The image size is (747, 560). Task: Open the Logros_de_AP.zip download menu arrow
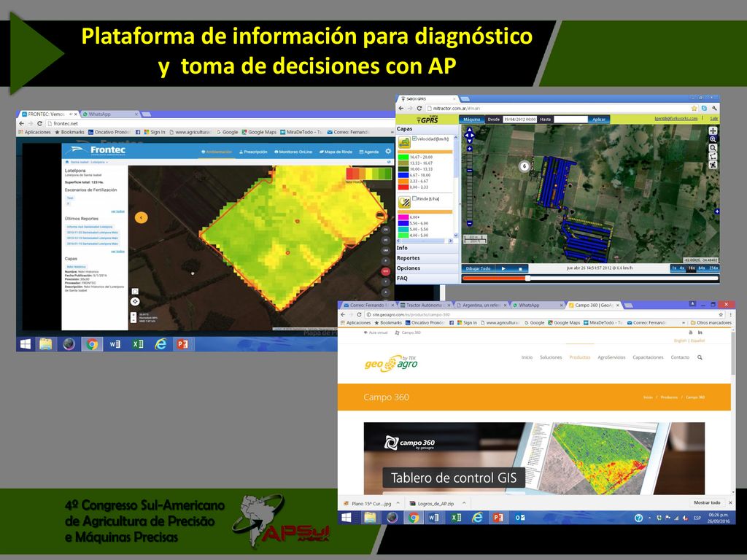pyautogui.click(x=464, y=503)
